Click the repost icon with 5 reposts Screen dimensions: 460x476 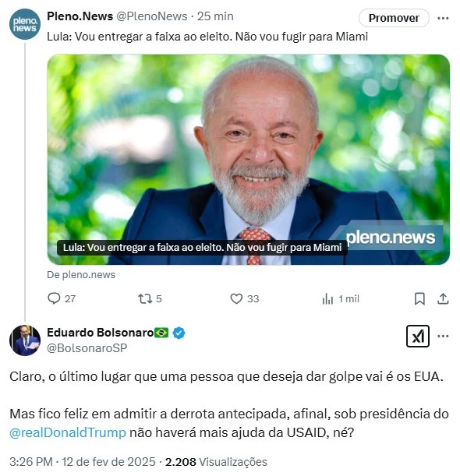click(x=145, y=298)
